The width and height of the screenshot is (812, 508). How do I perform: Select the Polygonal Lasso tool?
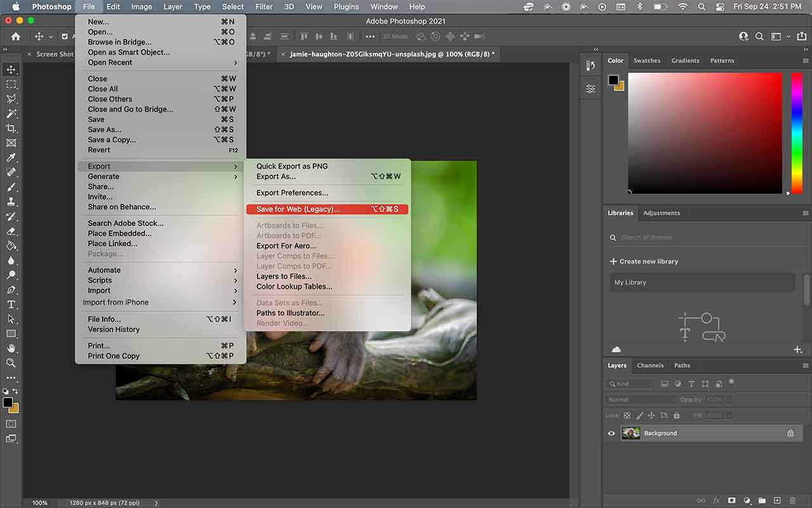pos(11,99)
